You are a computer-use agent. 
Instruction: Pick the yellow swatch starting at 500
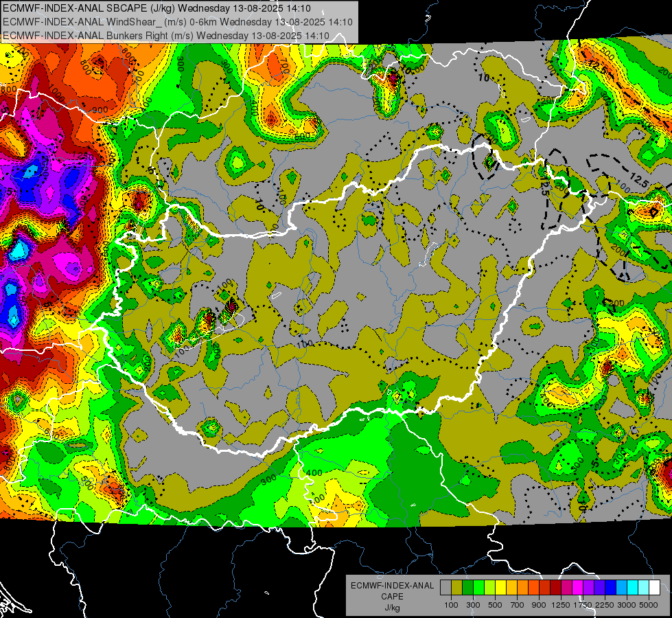(500, 588)
